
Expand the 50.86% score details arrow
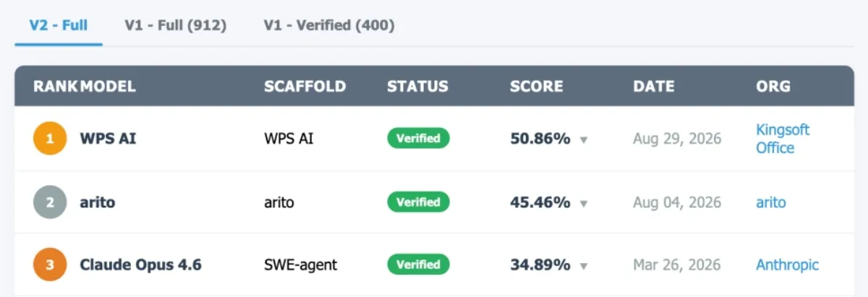[x=584, y=139]
